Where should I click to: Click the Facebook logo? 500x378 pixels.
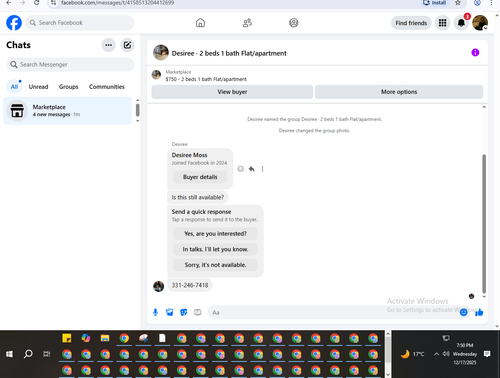click(14, 23)
